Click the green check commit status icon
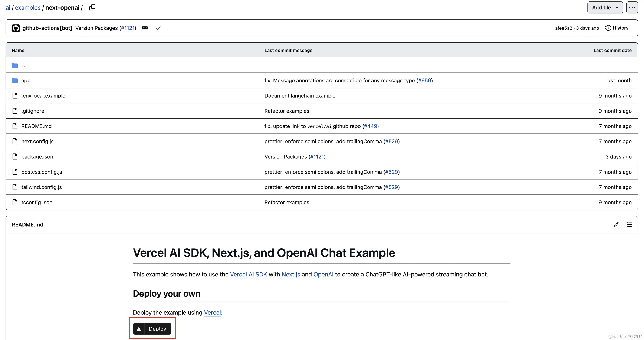Screen dimensions: 644x340 158,28
